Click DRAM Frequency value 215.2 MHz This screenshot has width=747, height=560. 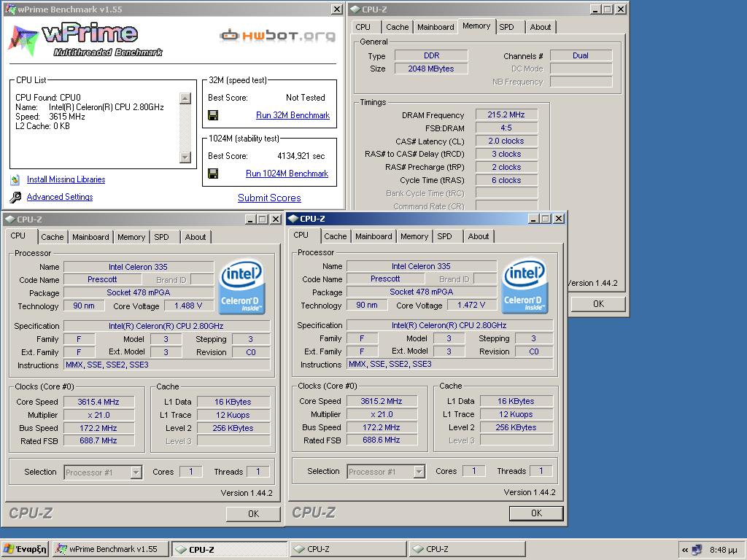click(506, 114)
